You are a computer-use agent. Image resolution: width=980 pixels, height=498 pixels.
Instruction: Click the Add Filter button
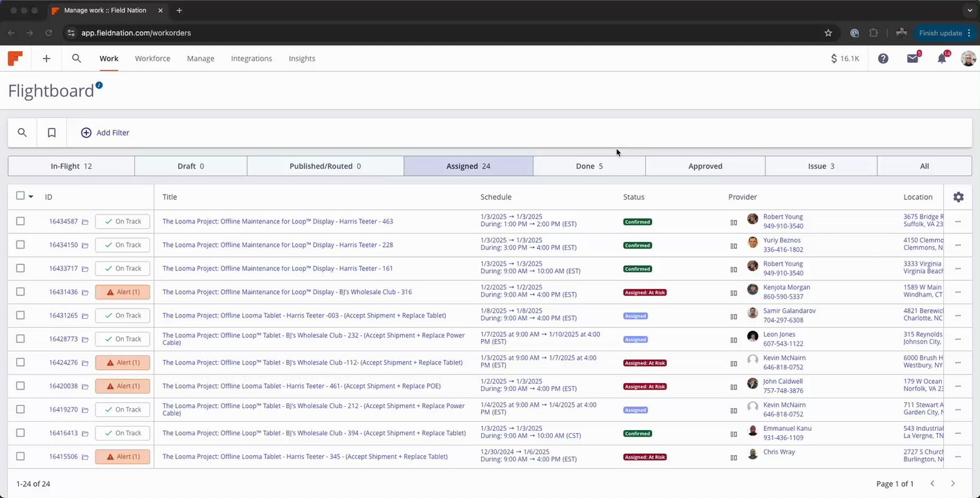click(105, 133)
